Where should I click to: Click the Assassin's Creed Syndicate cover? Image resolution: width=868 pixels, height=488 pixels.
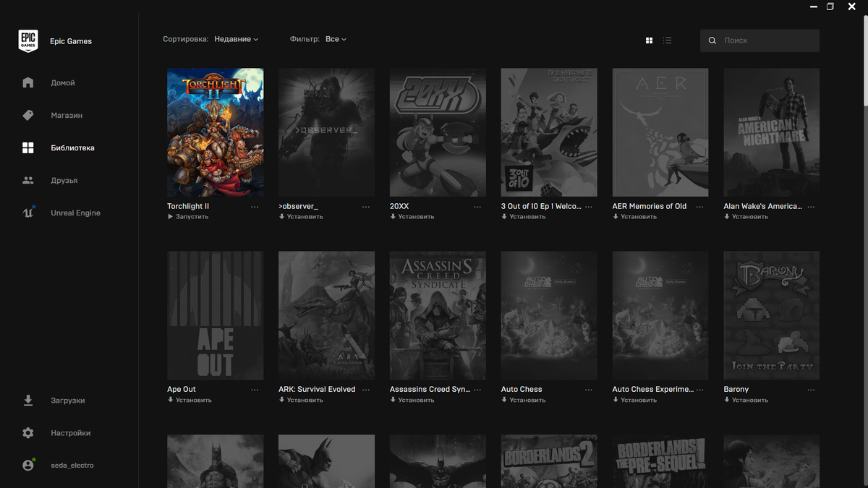[x=438, y=315]
